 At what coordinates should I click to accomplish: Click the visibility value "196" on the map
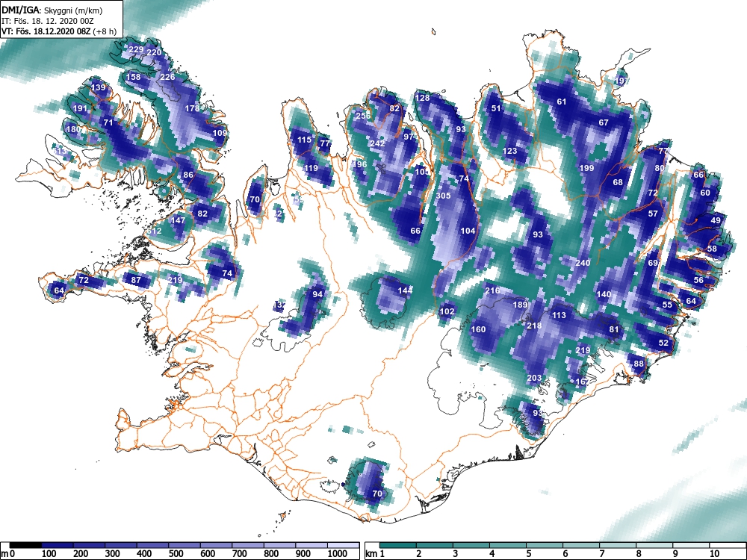[360, 164]
